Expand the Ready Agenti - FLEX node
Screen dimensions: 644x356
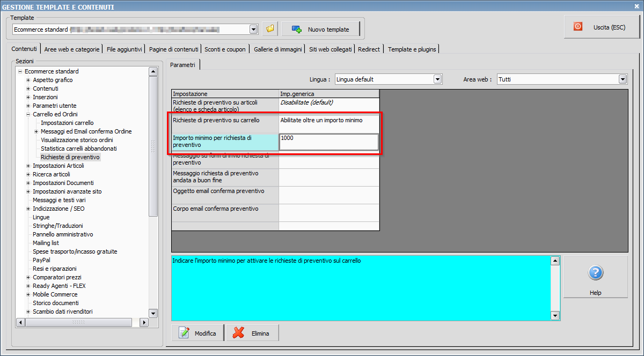[28, 286]
